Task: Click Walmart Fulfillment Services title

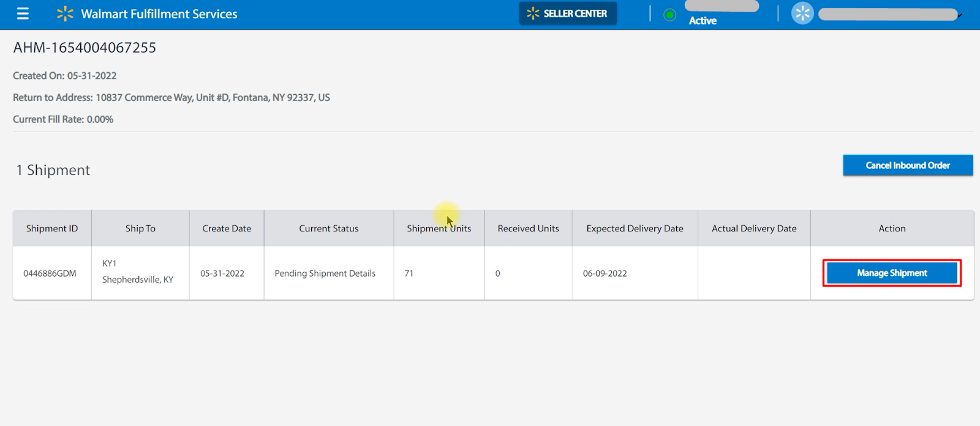Action: 159,13
